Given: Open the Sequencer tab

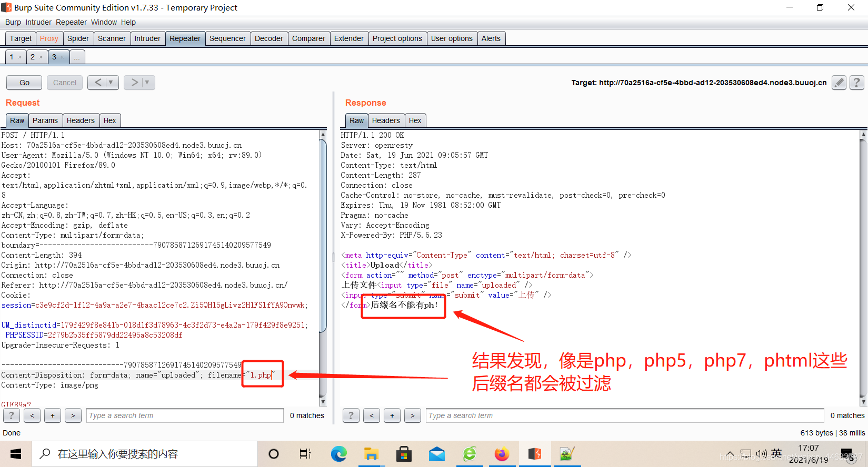Looking at the screenshot, I should [x=227, y=38].
